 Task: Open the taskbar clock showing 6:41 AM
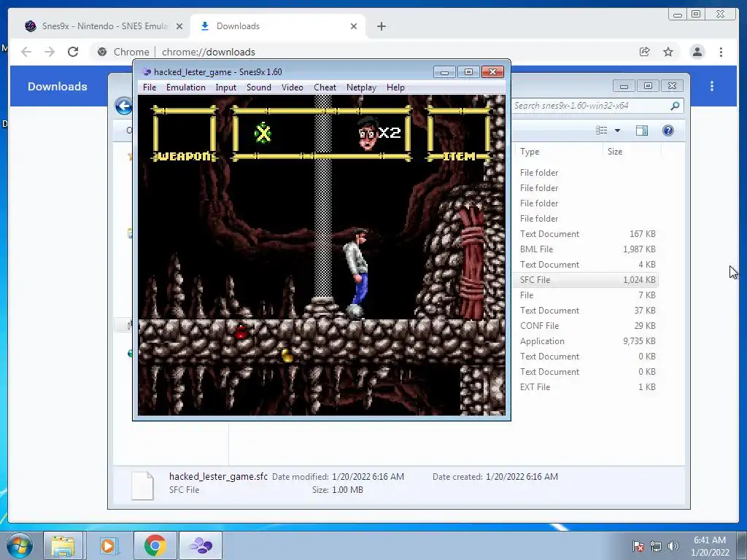(710, 546)
